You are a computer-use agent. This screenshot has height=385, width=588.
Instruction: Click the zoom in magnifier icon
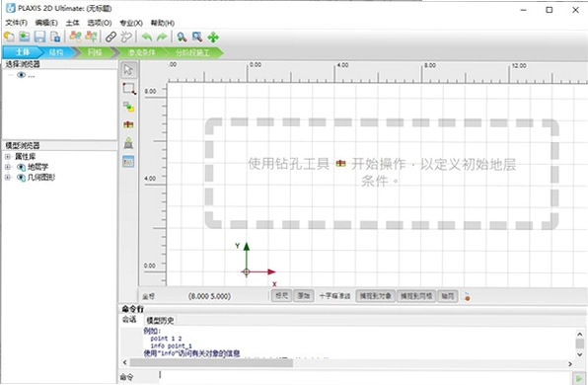coord(182,37)
